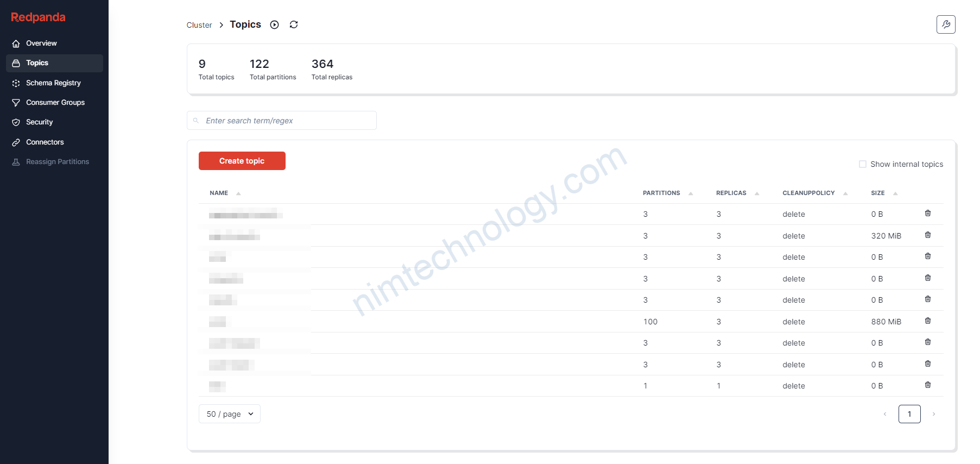Click the Create topic button
The width and height of the screenshot is (980, 464).
242,161
